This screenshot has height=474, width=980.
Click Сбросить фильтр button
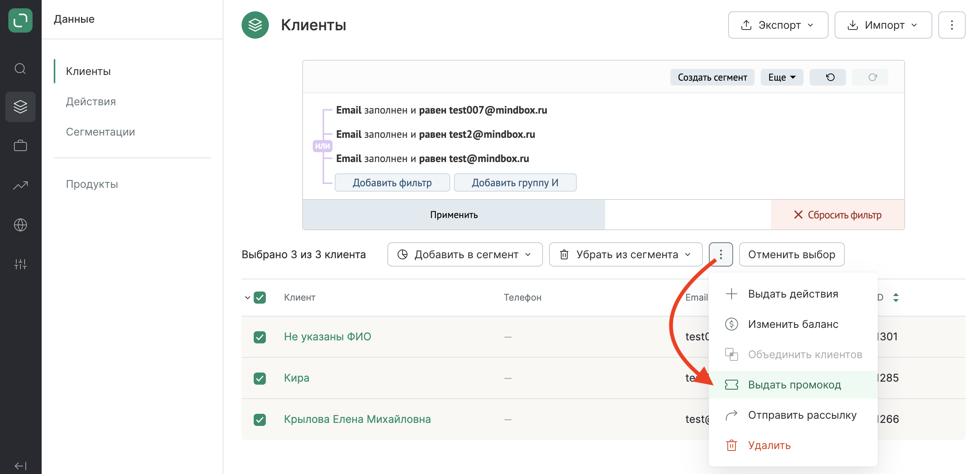point(838,215)
